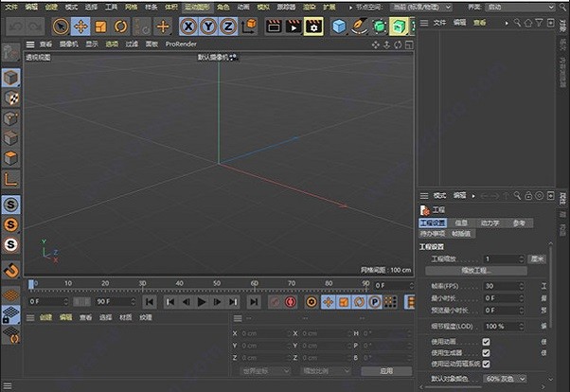Image resolution: width=570 pixels, height=392 pixels.
Task: Click the orange plus place-tool icon
Action: click(163, 27)
